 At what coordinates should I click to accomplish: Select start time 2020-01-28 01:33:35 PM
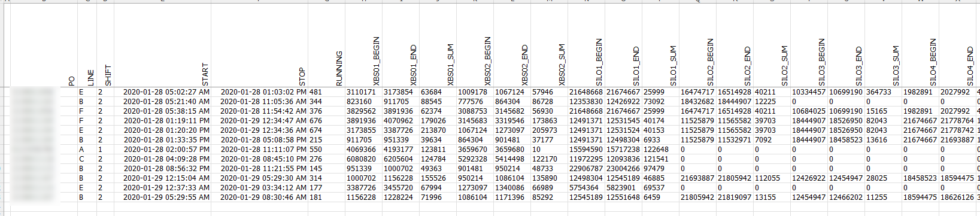162,140
